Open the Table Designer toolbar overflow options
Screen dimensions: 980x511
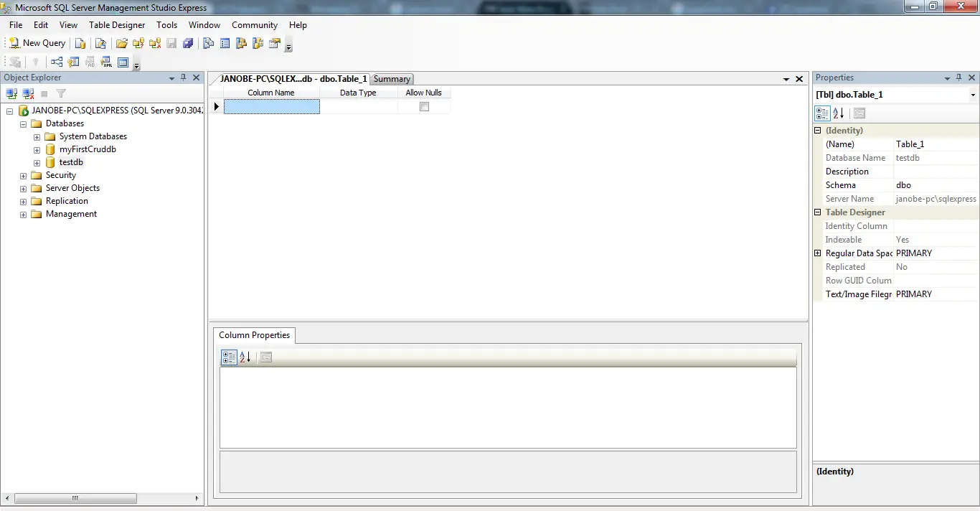click(136, 65)
